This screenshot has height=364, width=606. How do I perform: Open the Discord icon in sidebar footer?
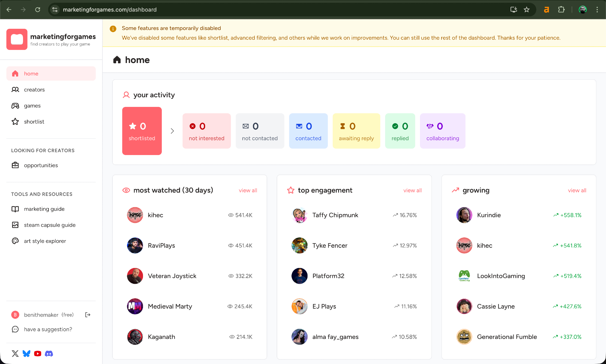pyautogui.click(x=49, y=353)
